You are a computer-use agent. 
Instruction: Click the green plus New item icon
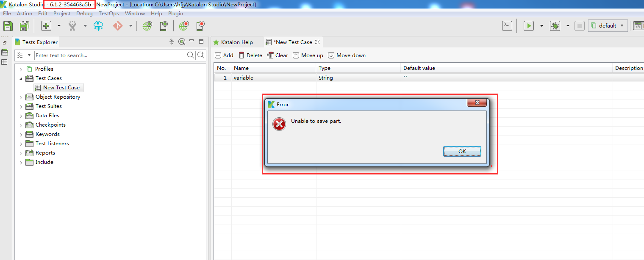46,26
